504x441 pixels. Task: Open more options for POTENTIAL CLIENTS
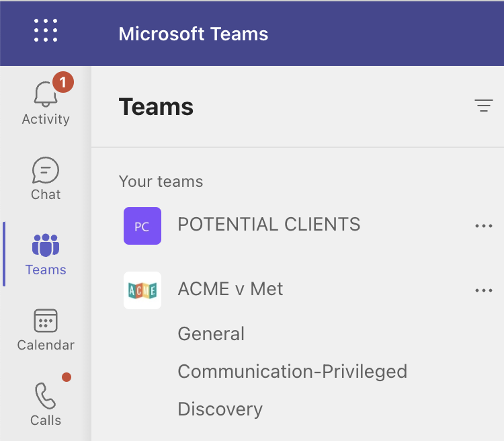click(x=484, y=226)
